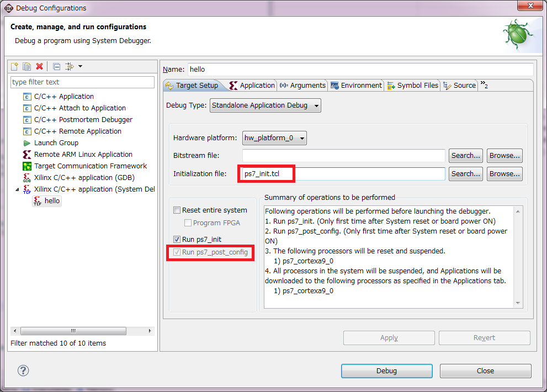This screenshot has width=547, height=392.
Task: Click summary scrollbar down arrow
Action: coord(518,303)
